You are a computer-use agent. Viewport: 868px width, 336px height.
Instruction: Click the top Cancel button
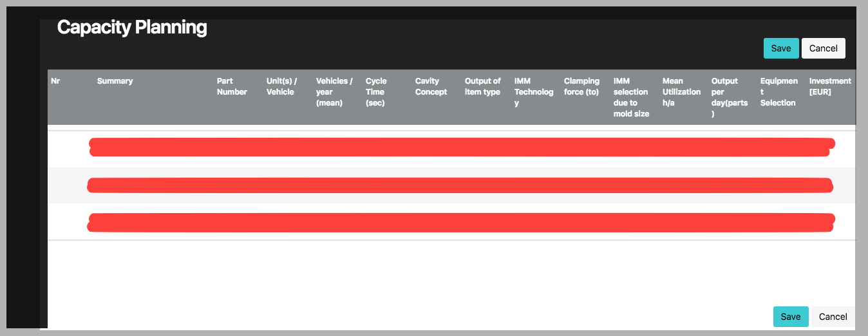click(x=824, y=48)
